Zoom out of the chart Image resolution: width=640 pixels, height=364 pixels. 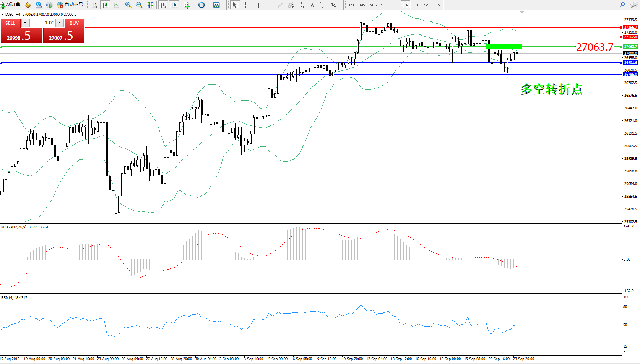(x=139, y=5)
